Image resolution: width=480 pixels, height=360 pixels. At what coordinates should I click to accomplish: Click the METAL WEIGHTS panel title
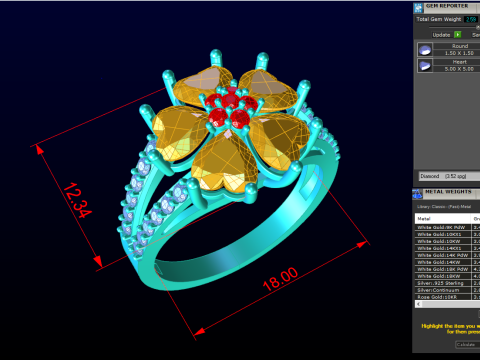point(448,192)
